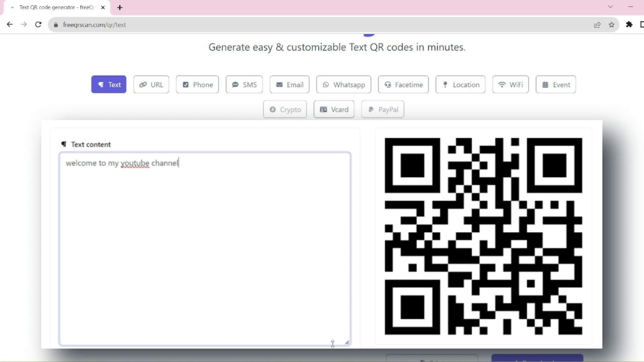Click the word "youtube" in textarea
644x362 pixels.
pyautogui.click(x=135, y=163)
